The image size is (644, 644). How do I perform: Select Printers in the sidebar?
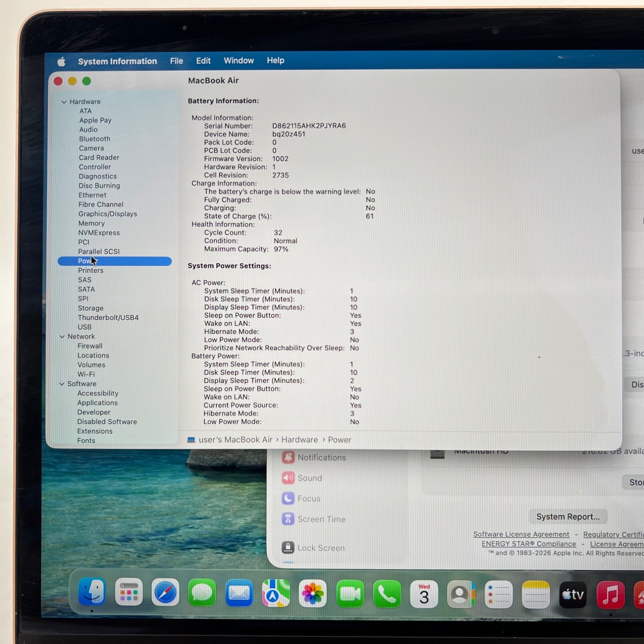(x=91, y=270)
